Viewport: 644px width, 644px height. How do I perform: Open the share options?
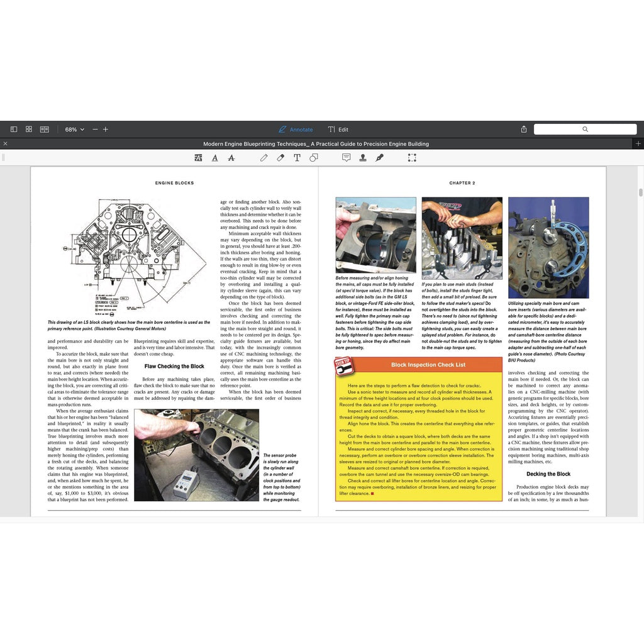523,129
